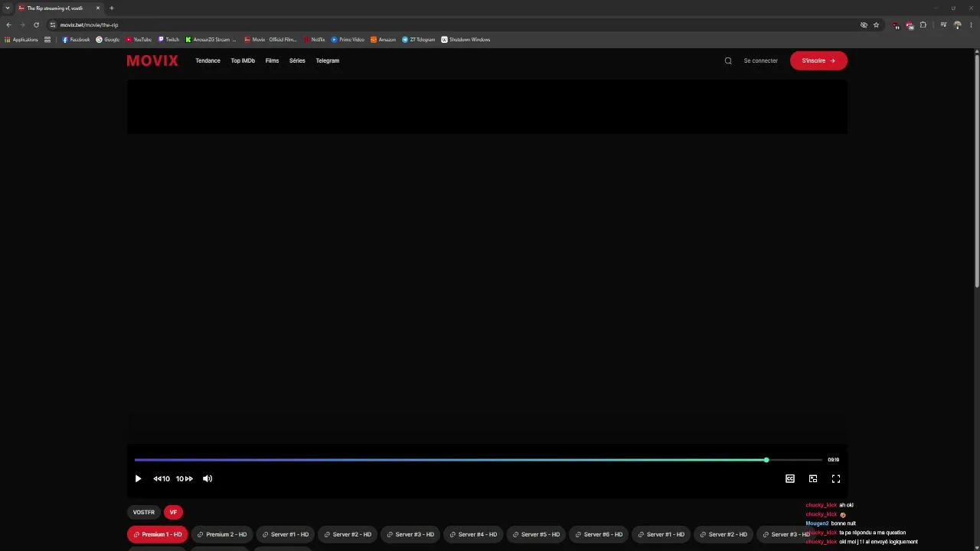Screen dimensions: 980x551
Task: Skip forward 10 seconds in the player
Action: [x=185, y=478]
